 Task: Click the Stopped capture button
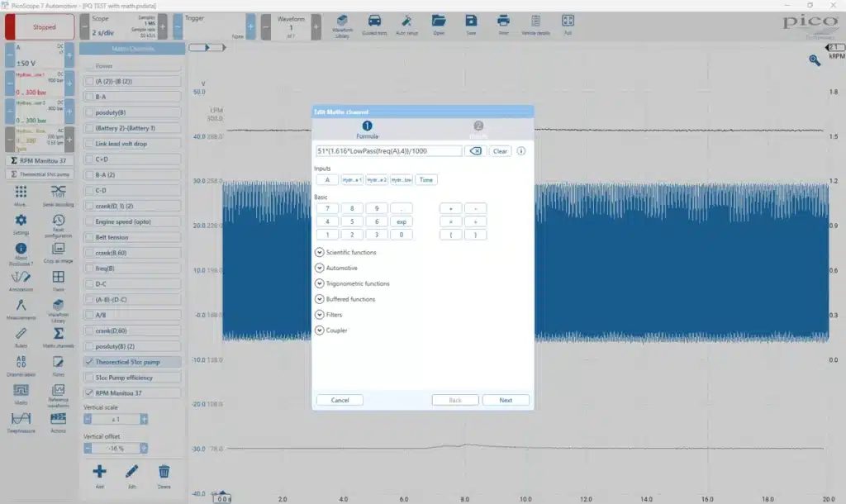(x=40, y=27)
